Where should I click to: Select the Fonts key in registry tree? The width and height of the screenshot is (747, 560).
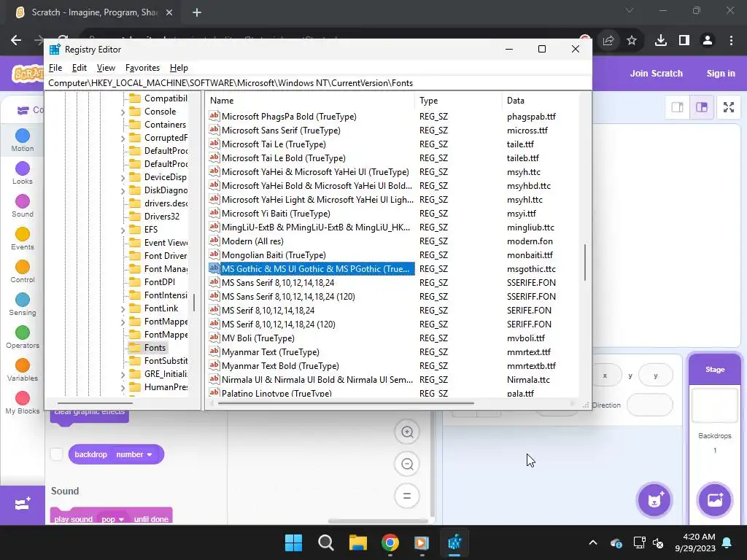(x=155, y=348)
